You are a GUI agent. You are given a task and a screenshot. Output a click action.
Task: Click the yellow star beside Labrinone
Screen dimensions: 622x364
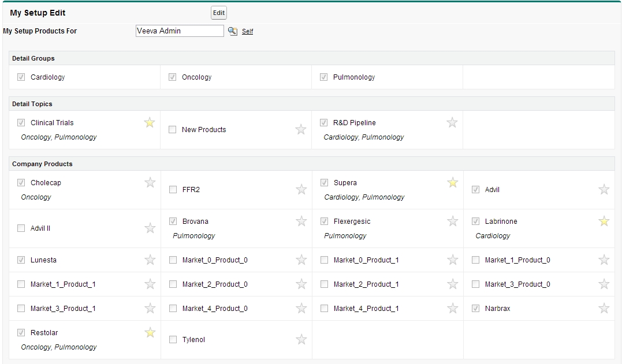(x=604, y=221)
